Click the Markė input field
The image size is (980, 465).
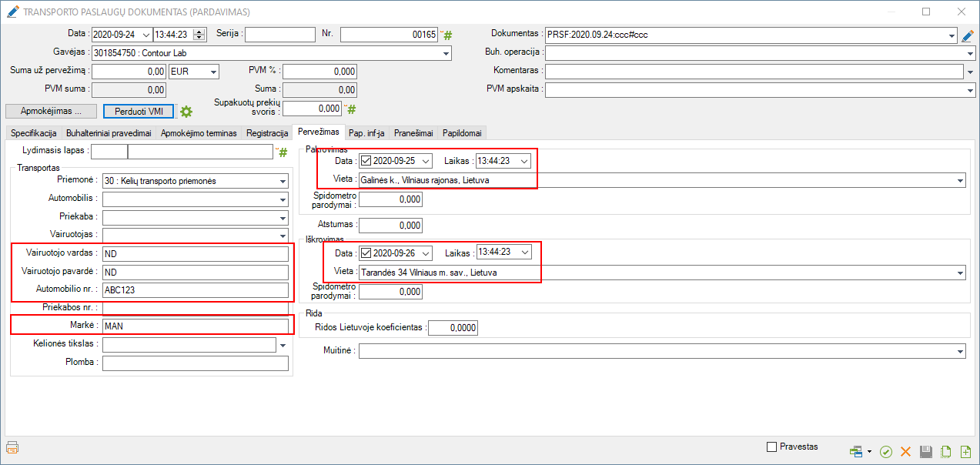[x=195, y=326]
